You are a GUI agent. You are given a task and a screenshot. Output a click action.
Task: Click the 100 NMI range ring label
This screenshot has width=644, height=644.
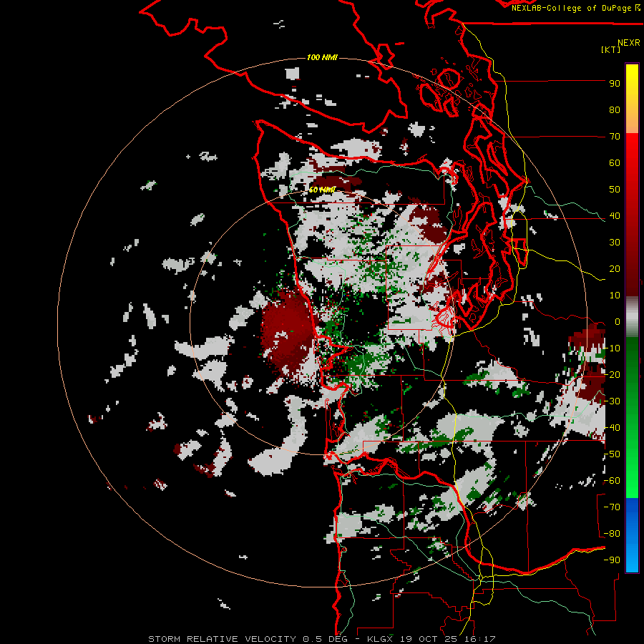pos(322,57)
